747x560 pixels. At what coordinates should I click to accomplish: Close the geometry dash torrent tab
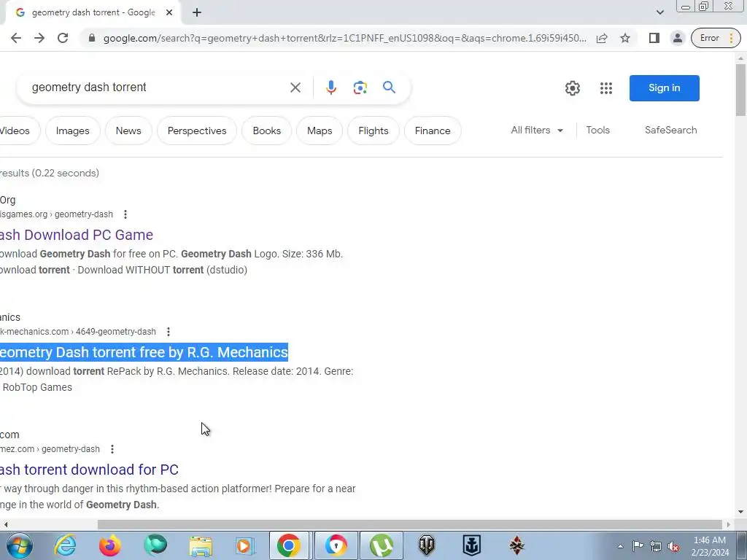pyautogui.click(x=169, y=12)
